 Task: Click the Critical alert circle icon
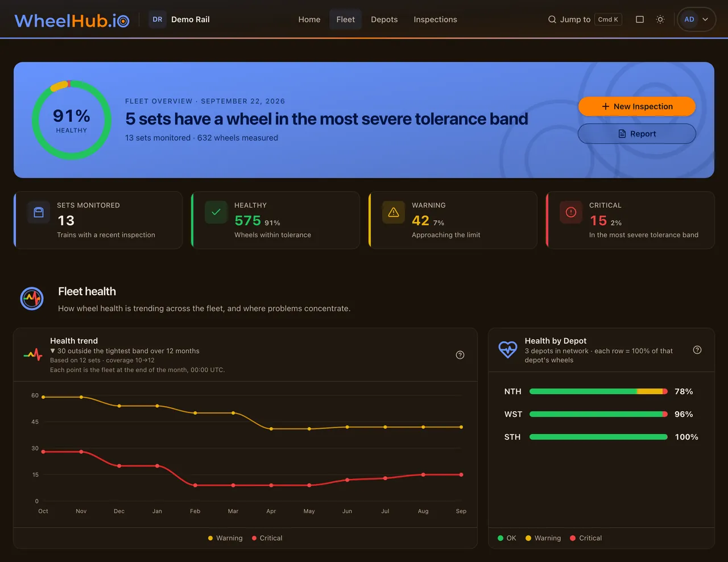click(571, 212)
